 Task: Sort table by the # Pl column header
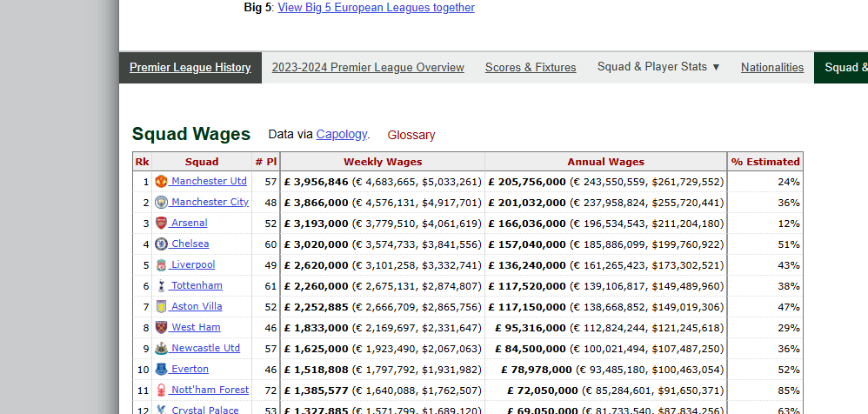tap(266, 162)
